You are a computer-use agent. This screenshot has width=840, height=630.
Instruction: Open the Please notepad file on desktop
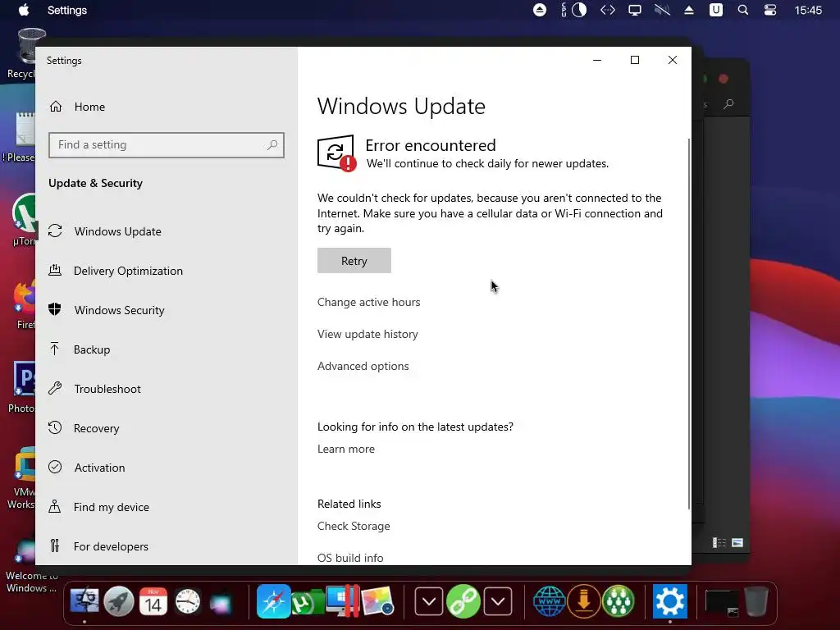click(21, 137)
